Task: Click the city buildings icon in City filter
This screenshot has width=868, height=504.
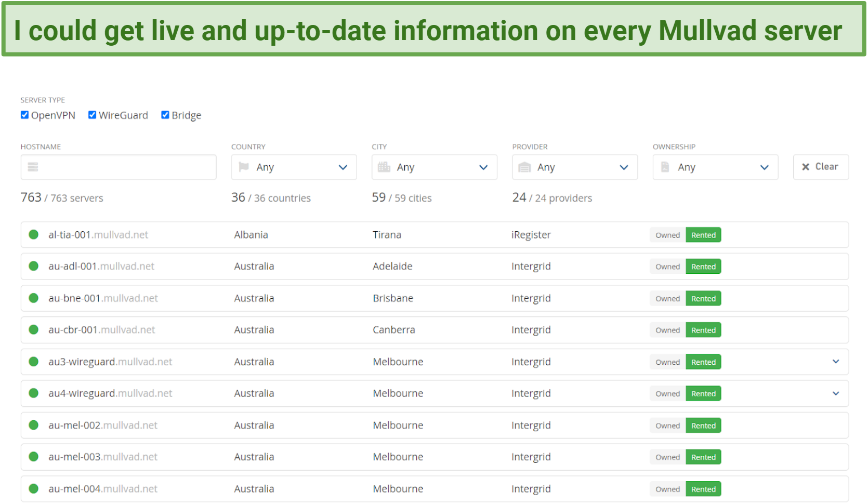Action: 384,167
